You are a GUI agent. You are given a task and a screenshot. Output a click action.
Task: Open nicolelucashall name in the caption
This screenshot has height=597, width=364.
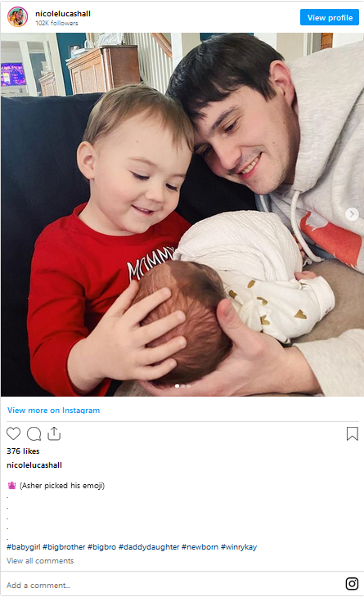tap(34, 465)
